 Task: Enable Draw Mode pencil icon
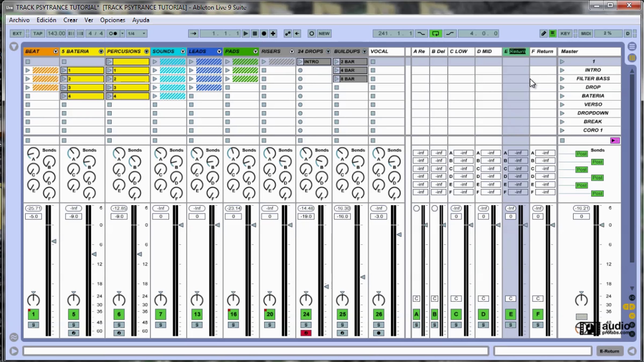click(543, 34)
